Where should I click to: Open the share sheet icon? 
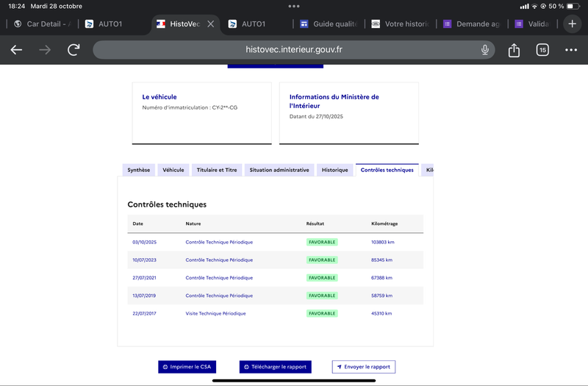pyautogui.click(x=514, y=50)
